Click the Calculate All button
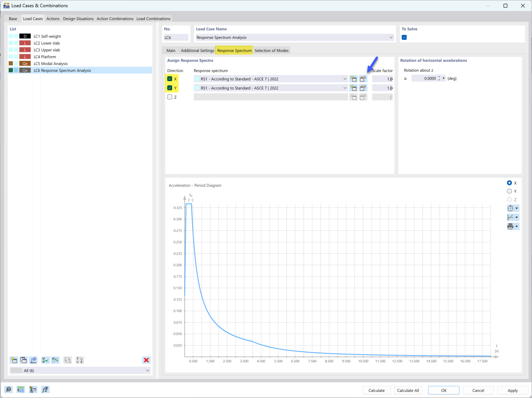The width and height of the screenshot is (532, 398). pyautogui.click(x=408, y=390)
